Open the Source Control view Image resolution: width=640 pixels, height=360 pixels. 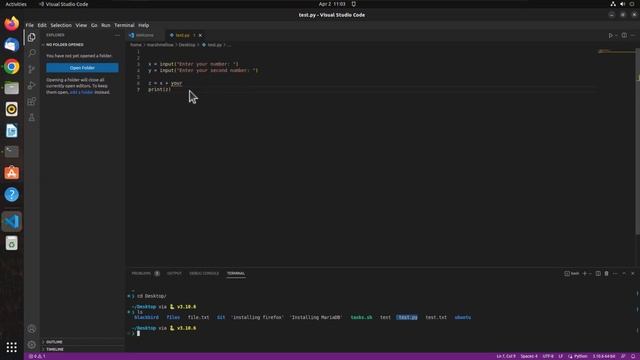click(x=31, y=69)
